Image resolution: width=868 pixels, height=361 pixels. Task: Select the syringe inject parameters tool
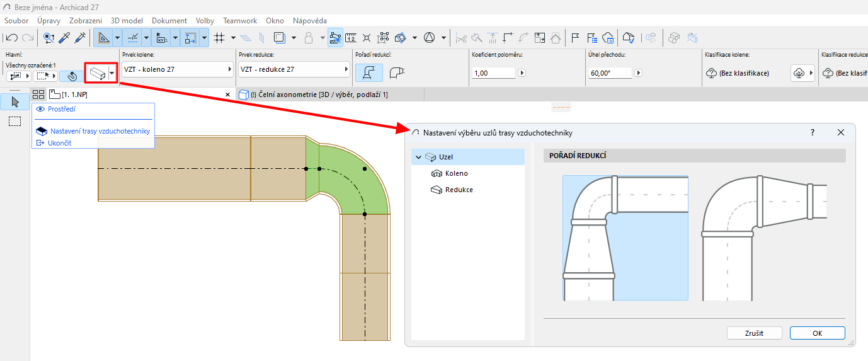79,38
